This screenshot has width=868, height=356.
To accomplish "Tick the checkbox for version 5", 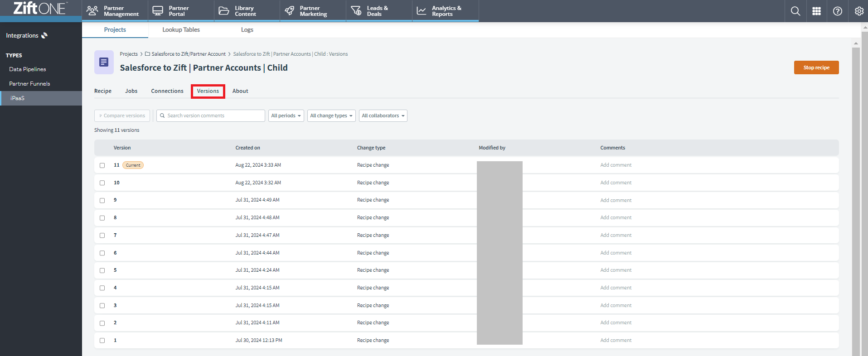I will 102,270.
